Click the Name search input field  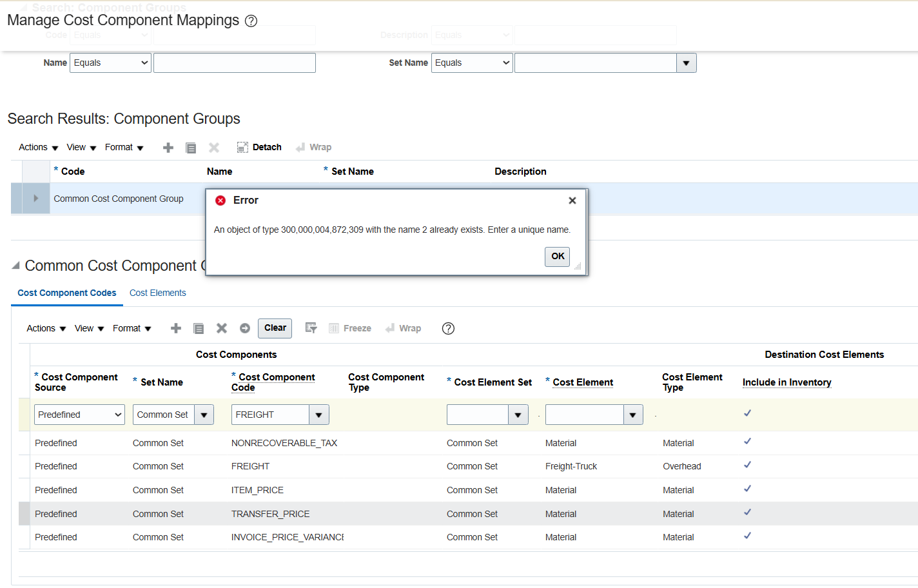234,63
